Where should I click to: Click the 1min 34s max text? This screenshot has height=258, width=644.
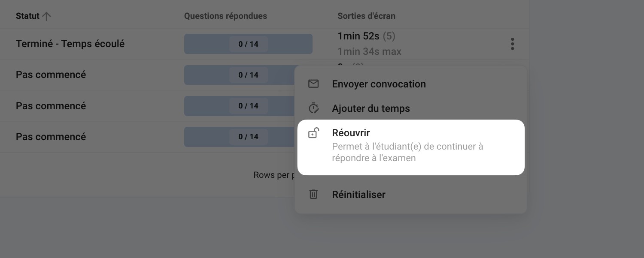tap(369, 52)
